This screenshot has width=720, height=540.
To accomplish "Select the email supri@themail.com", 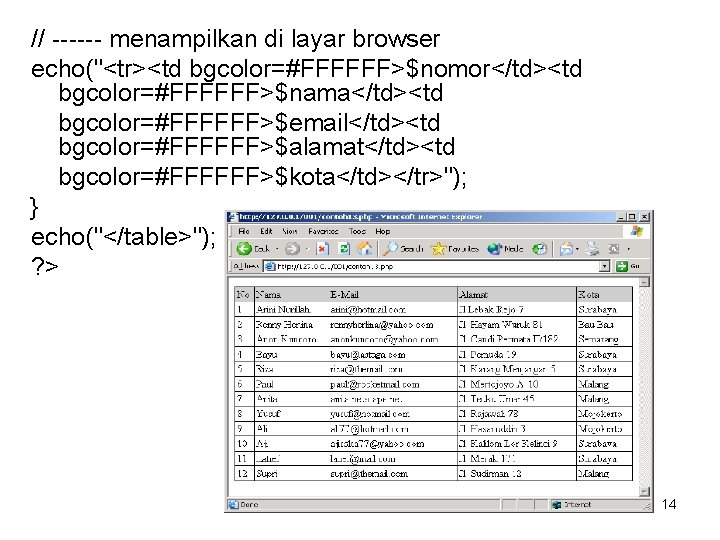I will click(x=369, y=473).
